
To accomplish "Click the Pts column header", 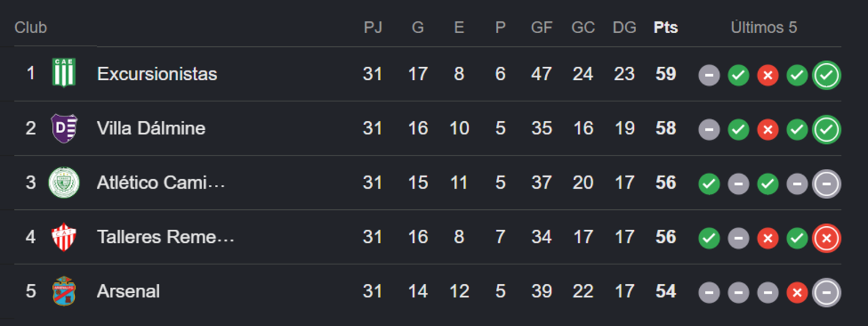I will [665, 28].
